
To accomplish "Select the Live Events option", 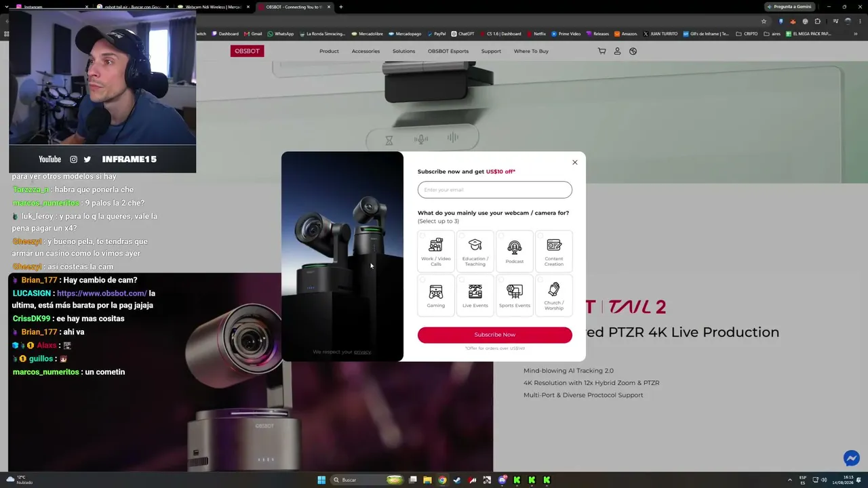I will point(475,296).
